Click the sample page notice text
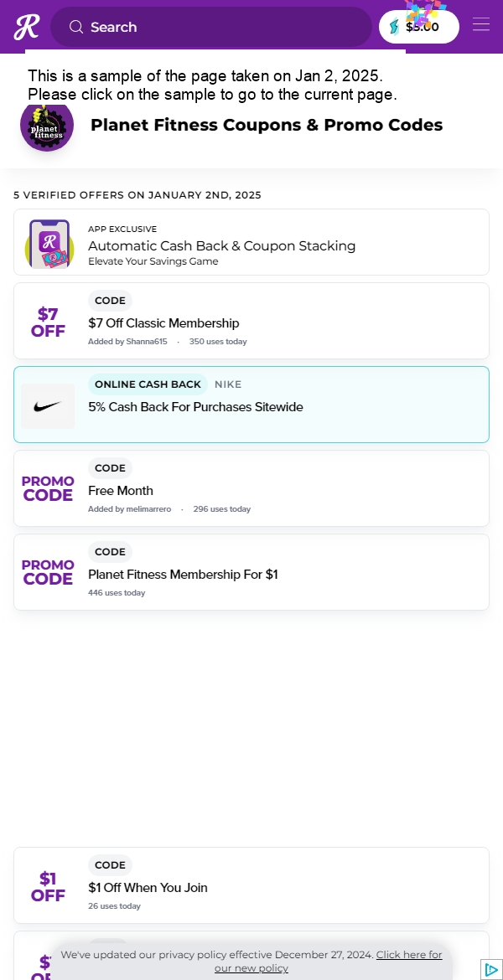This screenshot has height=980, width=503. 213,85
